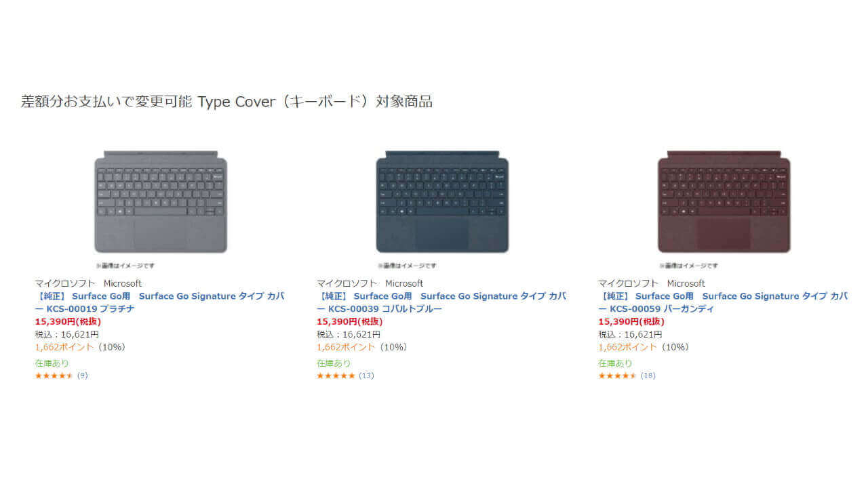The height and width of the screenshot is (488, 868).
Task: Click the five-star rating for Cobalt Blue cover
Action: pyautogui.click(x=335, y=375)
